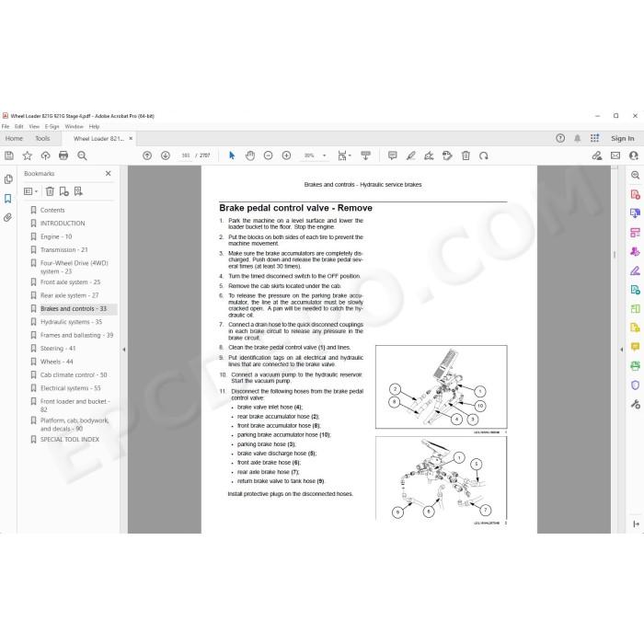The height and width of the screenshot is (644, 644).
Task: Jump to Electrical systems - 55 bookmark
Action: pos(70,388)
